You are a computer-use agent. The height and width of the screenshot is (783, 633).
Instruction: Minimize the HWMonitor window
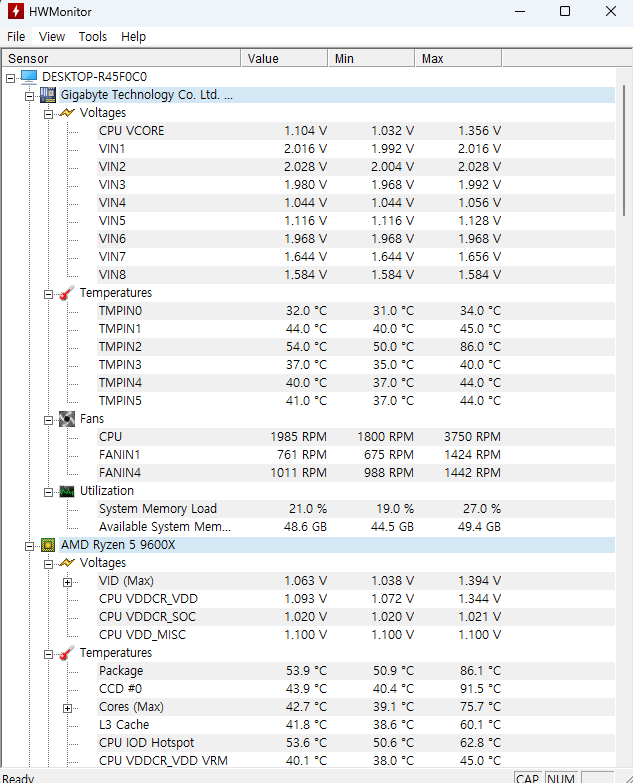pos(520,11)
